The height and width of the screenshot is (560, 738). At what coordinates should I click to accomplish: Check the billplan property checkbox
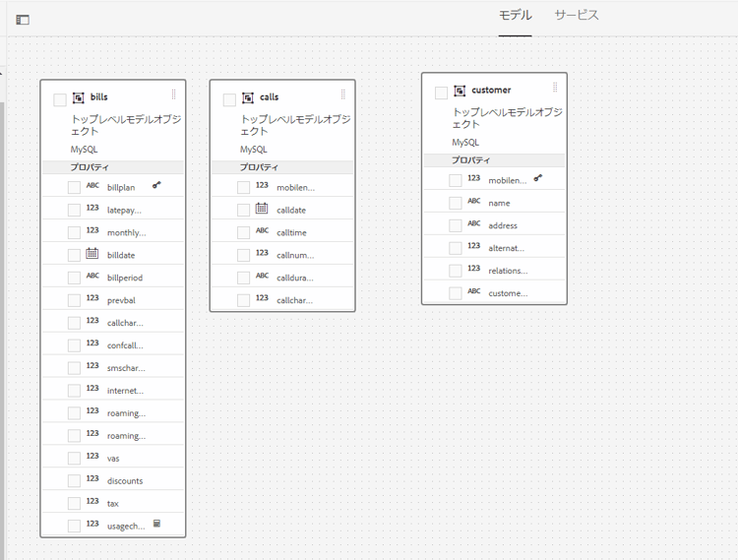(74, 187)
